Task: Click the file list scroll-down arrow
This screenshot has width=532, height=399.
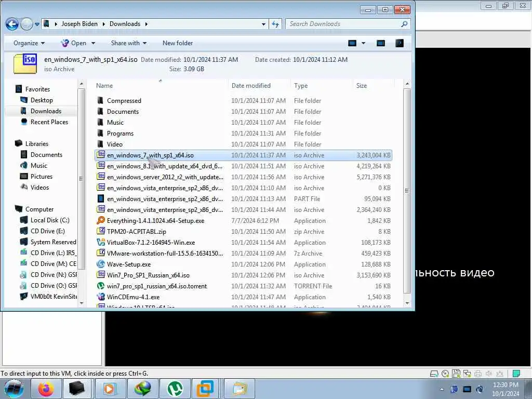Action: coord(407,303)
